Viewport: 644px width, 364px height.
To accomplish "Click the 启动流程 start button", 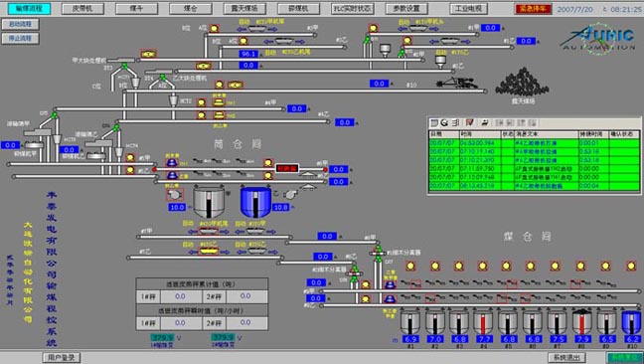I will (x=21, y=24).
